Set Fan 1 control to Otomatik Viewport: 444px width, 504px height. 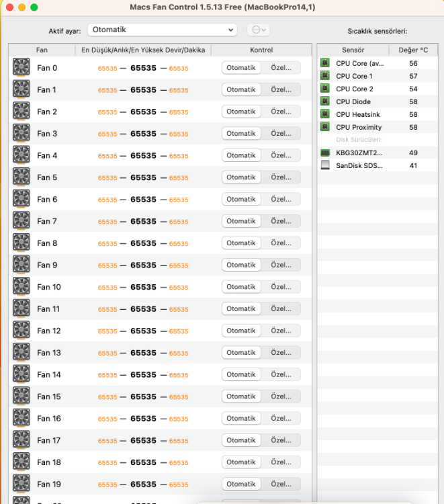241,89
